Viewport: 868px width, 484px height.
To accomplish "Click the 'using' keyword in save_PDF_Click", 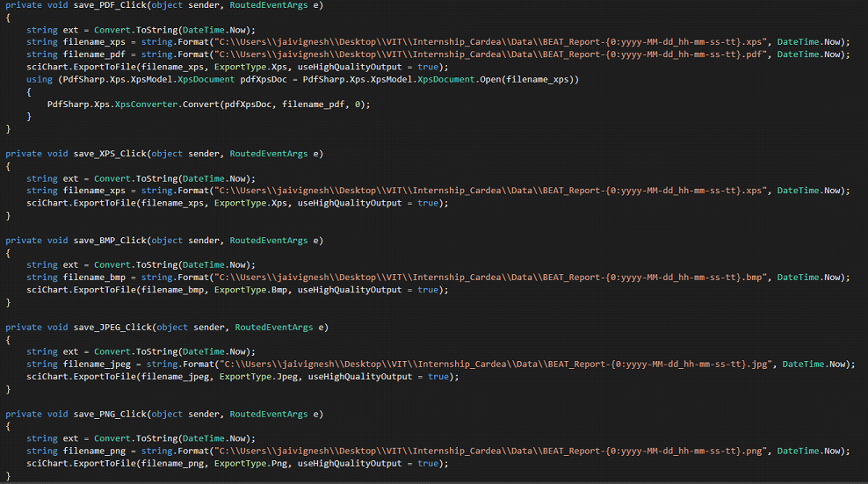I will (x=40, y=79).
